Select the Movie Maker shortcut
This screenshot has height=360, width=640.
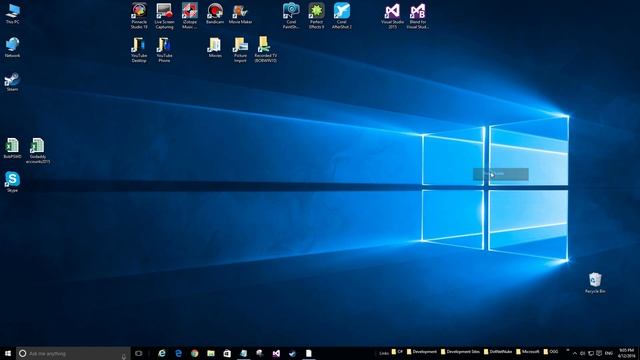[240, 13]
